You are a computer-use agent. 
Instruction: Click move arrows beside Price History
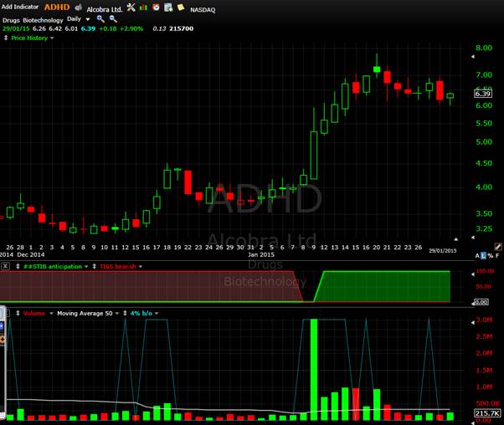pos(6,38)
